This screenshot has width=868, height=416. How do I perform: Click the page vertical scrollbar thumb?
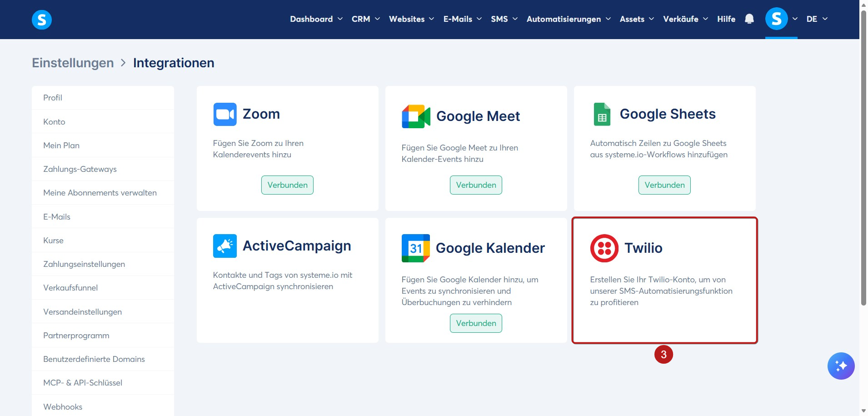863,157
